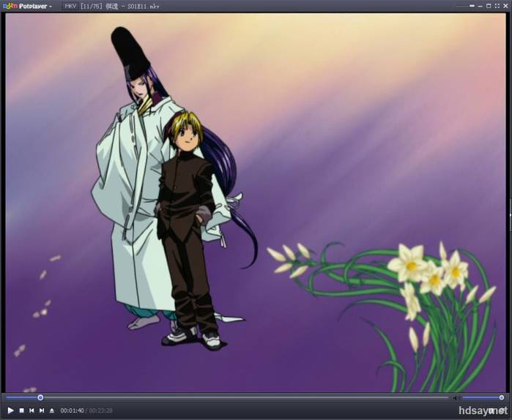Mute audio with the speaker icon

pos(455,398)
